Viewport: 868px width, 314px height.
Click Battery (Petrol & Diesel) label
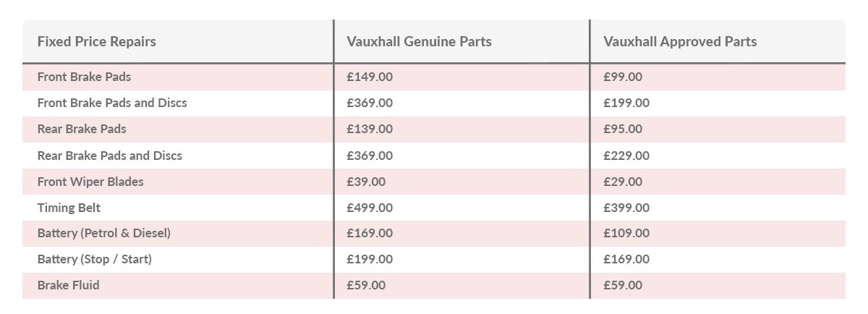coord(104,233)
